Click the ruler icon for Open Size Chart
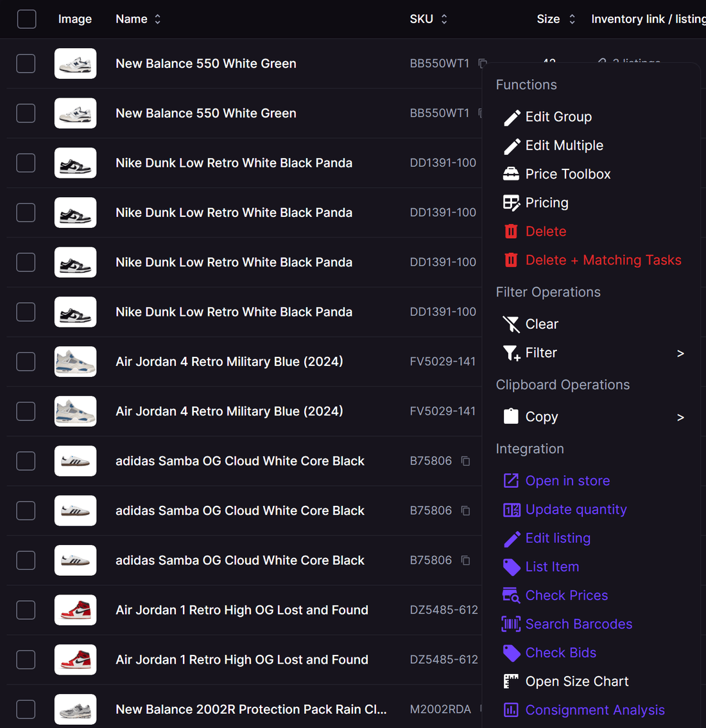The height and width of the screenshot is (728, 706). (511, 681)
